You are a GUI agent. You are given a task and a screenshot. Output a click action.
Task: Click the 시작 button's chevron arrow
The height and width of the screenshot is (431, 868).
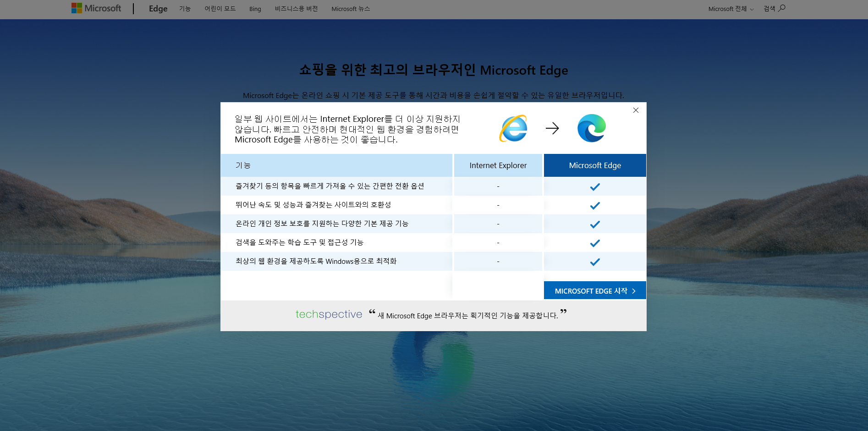coord(634,291)
